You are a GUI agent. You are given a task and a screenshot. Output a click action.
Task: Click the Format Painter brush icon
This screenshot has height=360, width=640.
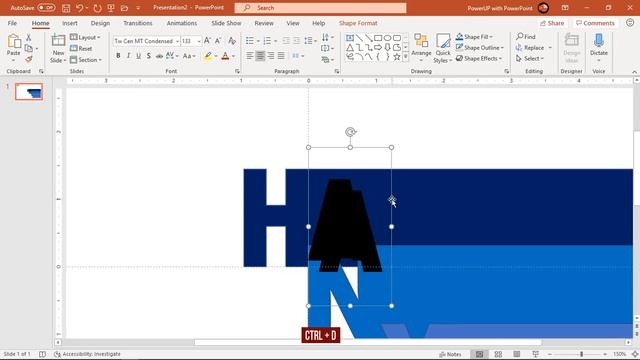[x=29, y=60]
